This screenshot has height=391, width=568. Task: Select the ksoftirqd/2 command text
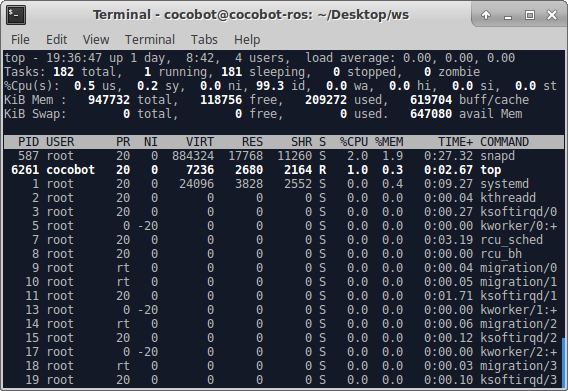[518, 338]
